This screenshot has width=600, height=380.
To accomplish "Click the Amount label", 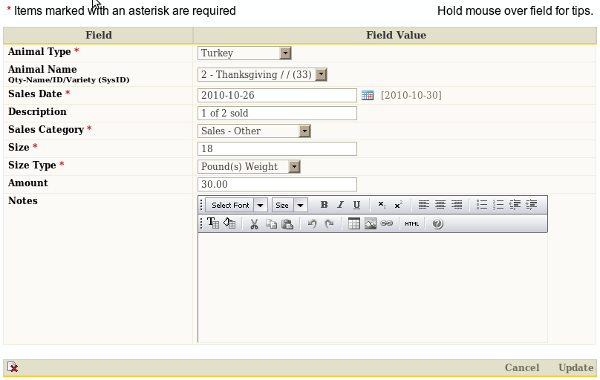I will click(28, 183).
